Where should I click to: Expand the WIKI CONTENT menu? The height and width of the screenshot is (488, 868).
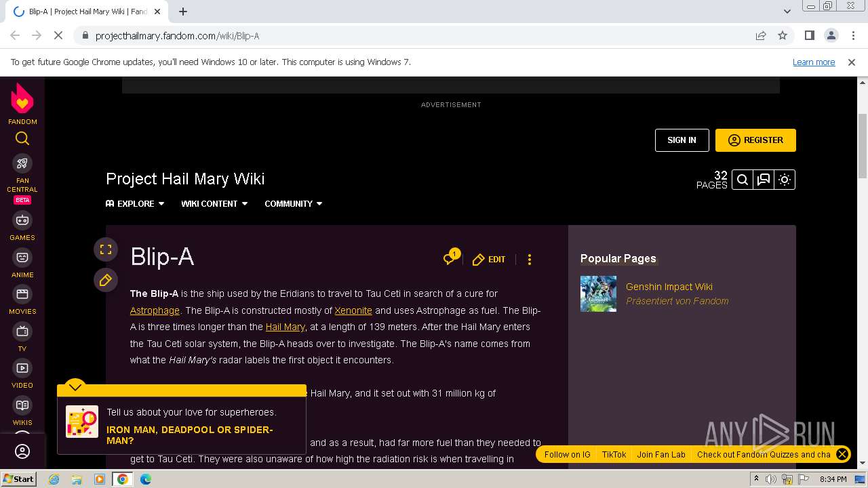pyautogui.click(x=214, y=203)
